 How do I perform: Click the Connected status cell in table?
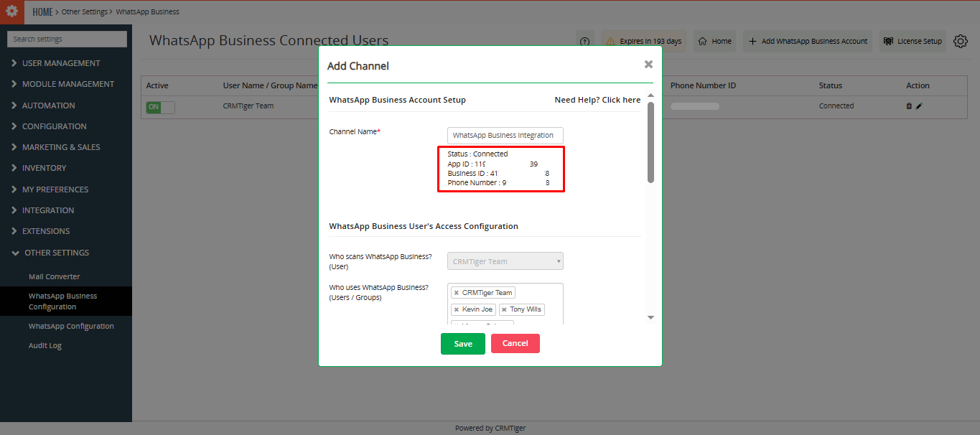pos(836,106)
